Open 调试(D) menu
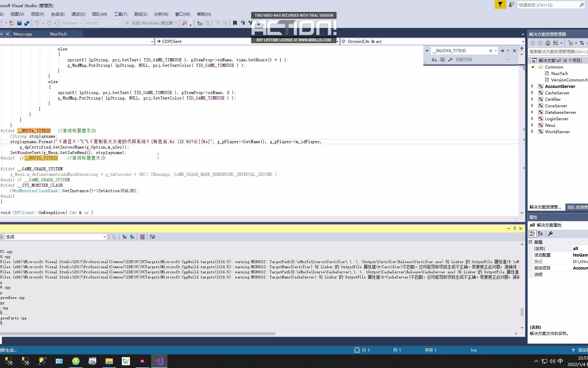The width and height of the screenshot is (588, 368). pyautogui.click(x=78, y=14)
